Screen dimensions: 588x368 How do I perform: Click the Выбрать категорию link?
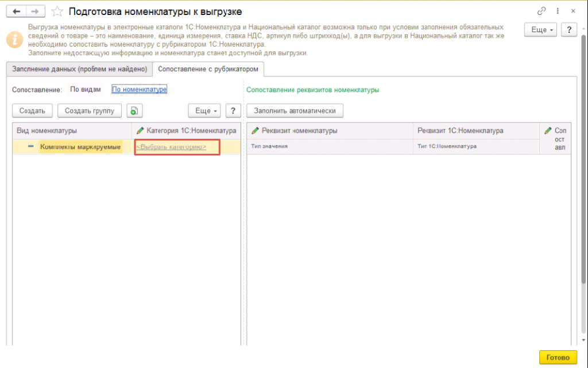click(x=171, y=147)
